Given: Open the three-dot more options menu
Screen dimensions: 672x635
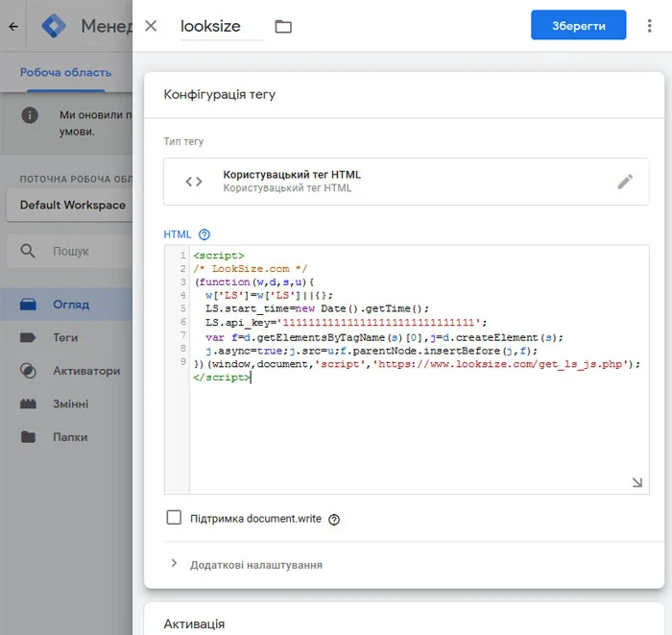Looking at the screenshot, I should 649,26.
